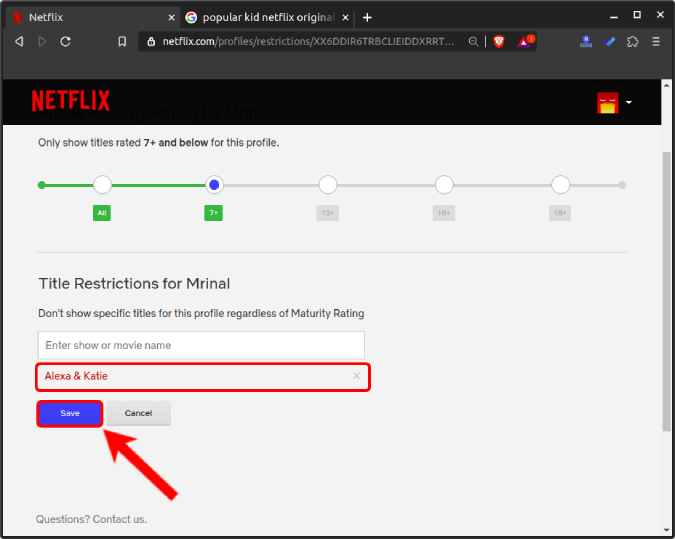Reload the Netflix page

(65, 42)
